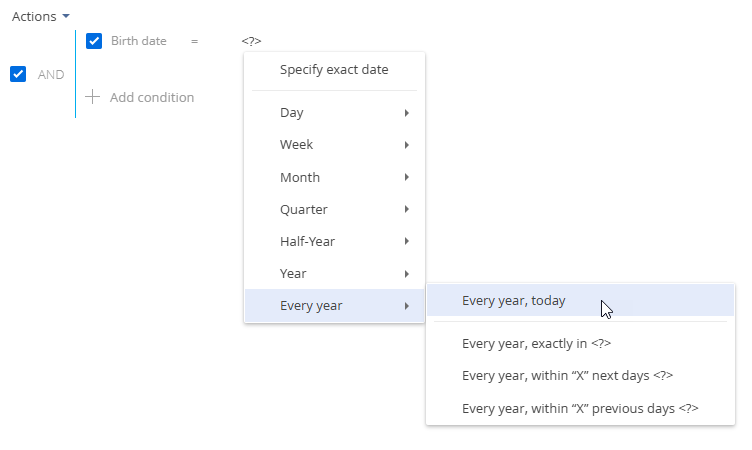
Task: Expand the Week submenu arrow
Action: tap(407, 145)
